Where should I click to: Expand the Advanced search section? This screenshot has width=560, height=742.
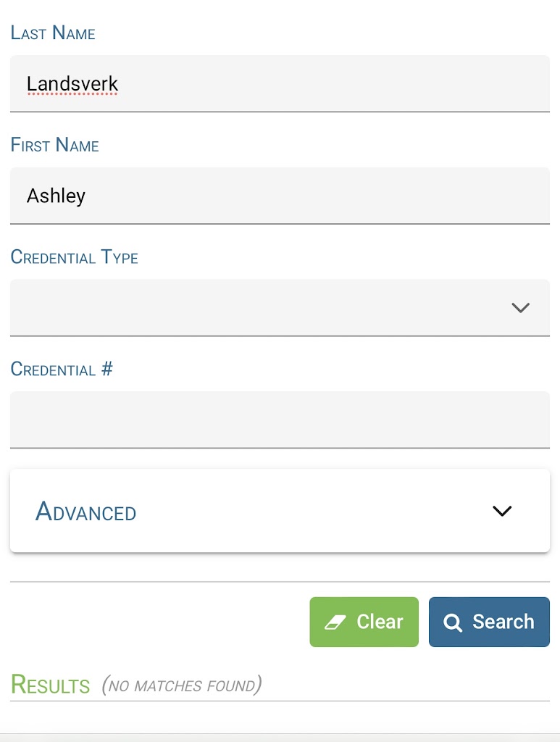click(x=280, y=511)
